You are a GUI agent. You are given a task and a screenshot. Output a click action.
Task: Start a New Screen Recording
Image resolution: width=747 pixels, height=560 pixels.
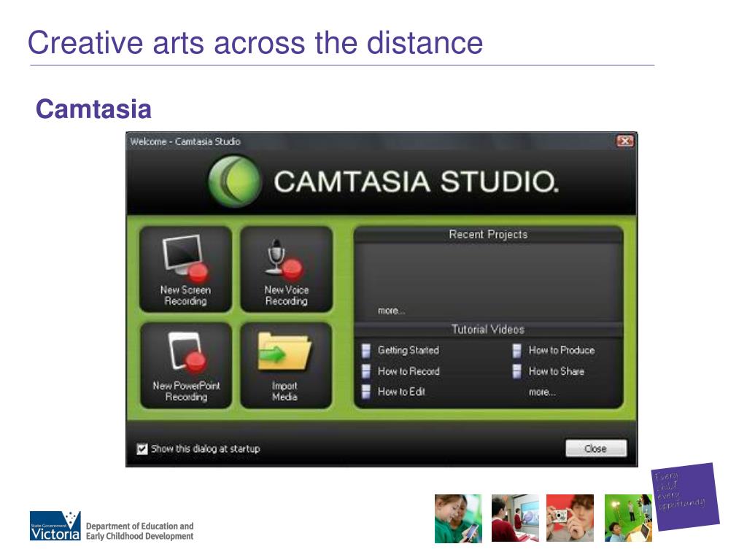point(186,270)
